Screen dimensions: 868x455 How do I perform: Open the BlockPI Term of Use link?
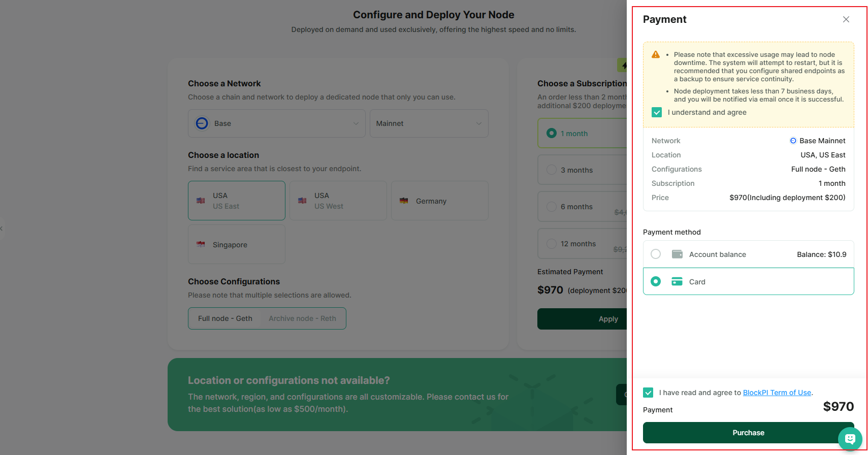click(x=777, y=393)
